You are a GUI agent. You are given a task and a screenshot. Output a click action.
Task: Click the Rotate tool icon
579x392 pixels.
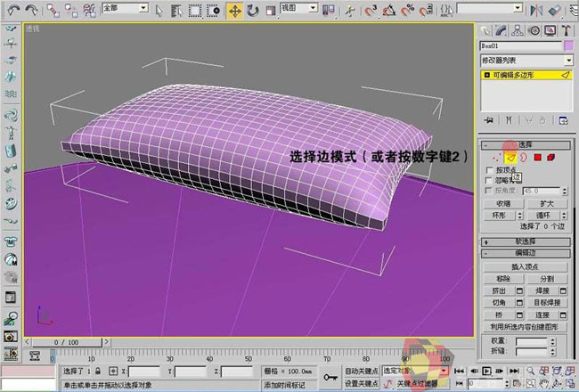(253, 11)
